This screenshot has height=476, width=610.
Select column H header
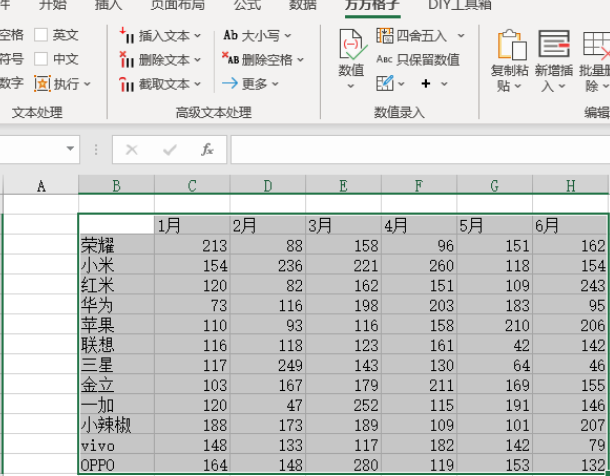570,186
